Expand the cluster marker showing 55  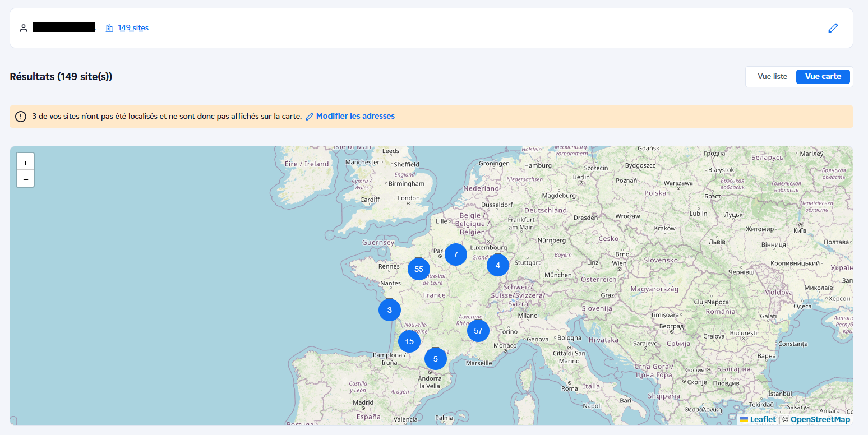pyautogui.click(x=419, y=269)
